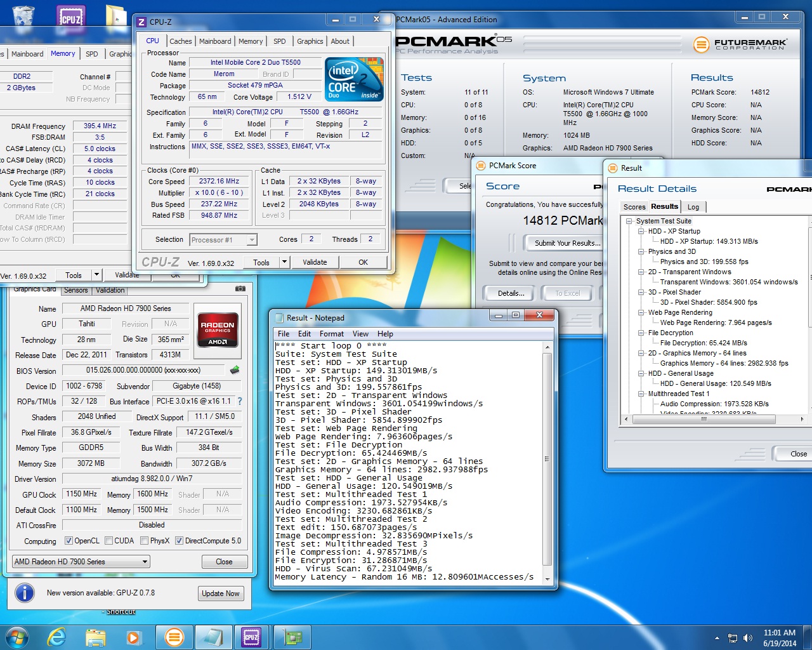Open the Processor #1 selection dropdown
This screenshot has width=812, height=650.
pyautogui.click(x=223, y=240)
